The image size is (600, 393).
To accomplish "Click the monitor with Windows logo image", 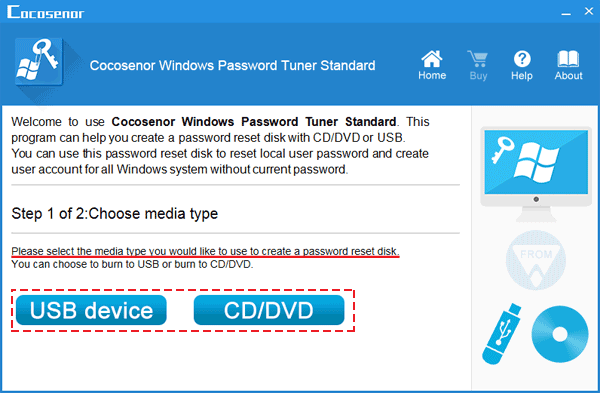I will click(536, 174).
